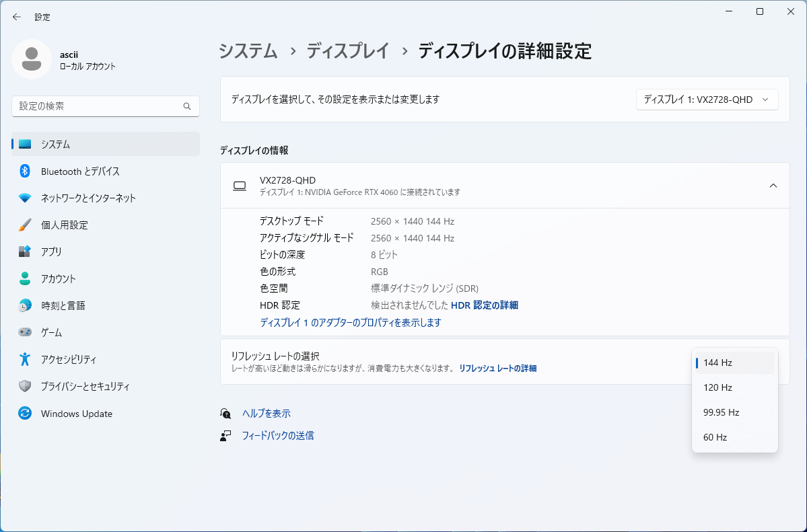Collapse the VX2728-QHD info section chevron

[x=773, y=186]
